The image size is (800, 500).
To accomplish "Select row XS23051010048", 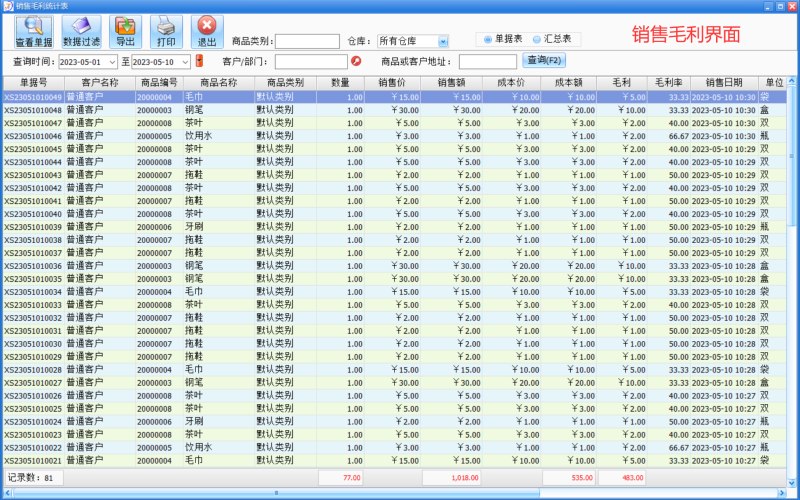I will pos(395,110).
